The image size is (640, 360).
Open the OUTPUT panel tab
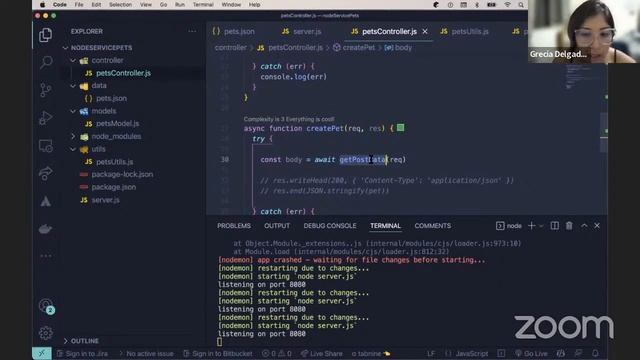point(277,226)
